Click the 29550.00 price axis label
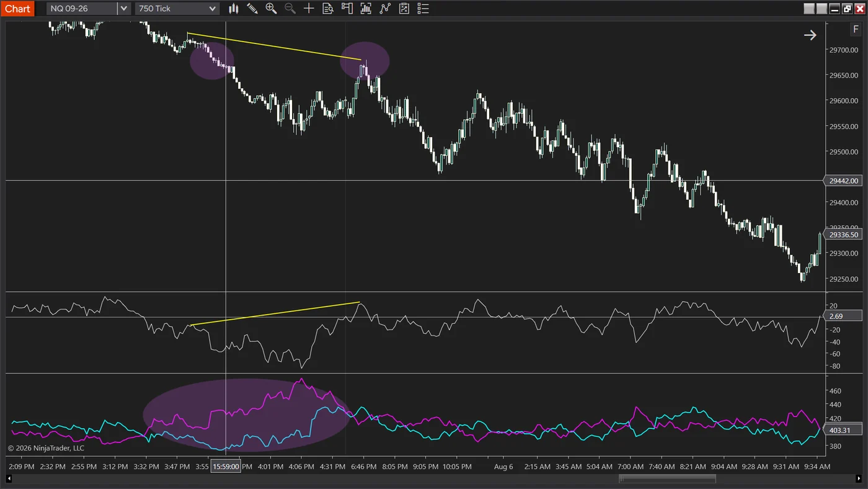 click(x=844, y=126)
